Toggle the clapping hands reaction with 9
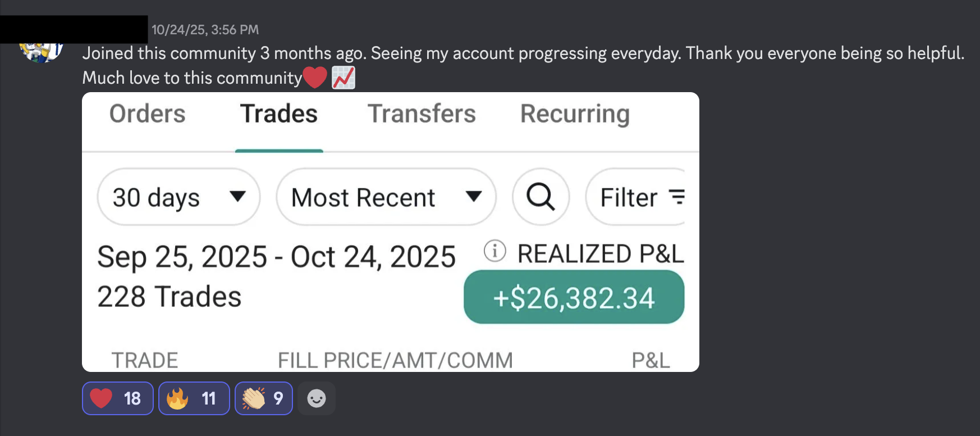 (263, 398)
